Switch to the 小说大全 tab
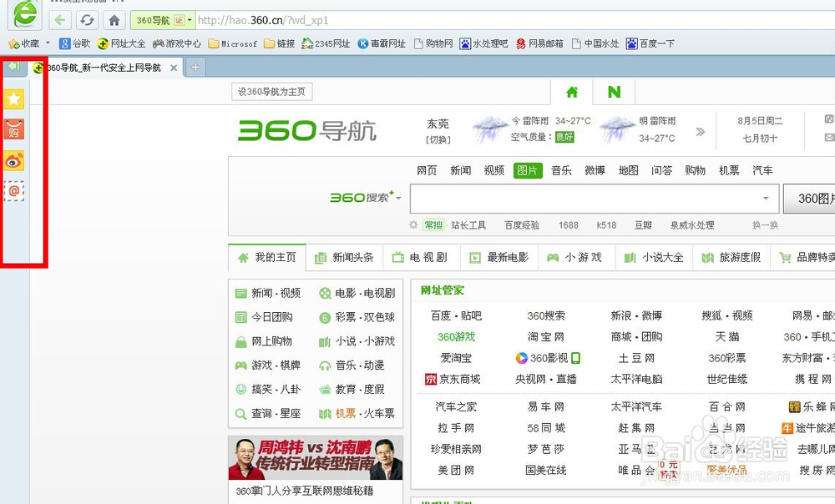 (654, 258)
